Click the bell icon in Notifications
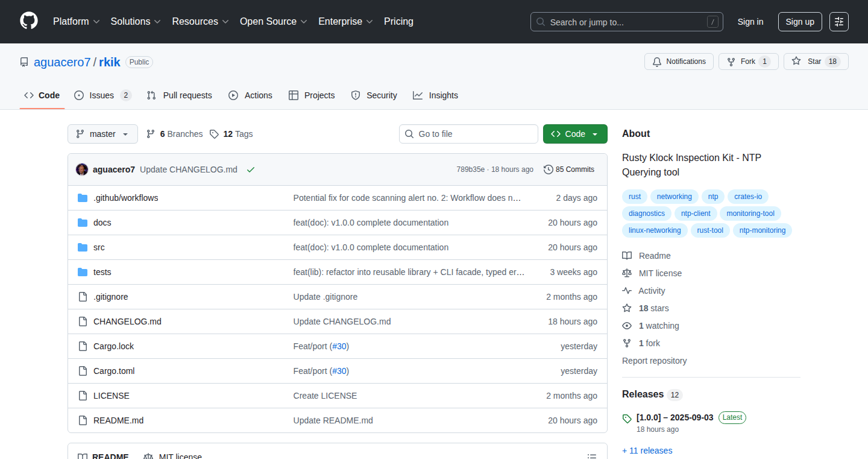The image size is (868, 459). [657, 62]
